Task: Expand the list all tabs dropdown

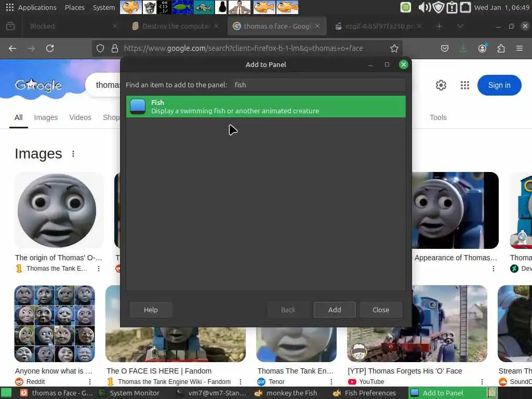Action: [x=460, y=26]
